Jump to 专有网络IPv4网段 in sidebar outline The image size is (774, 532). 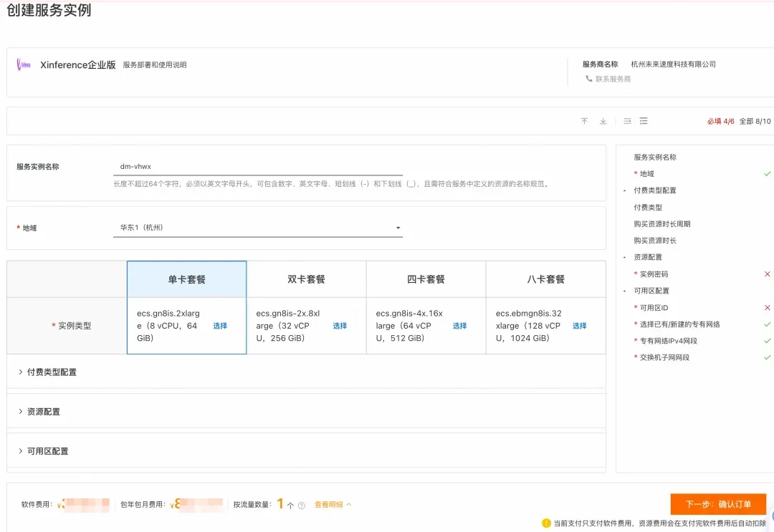coord(669,341)
